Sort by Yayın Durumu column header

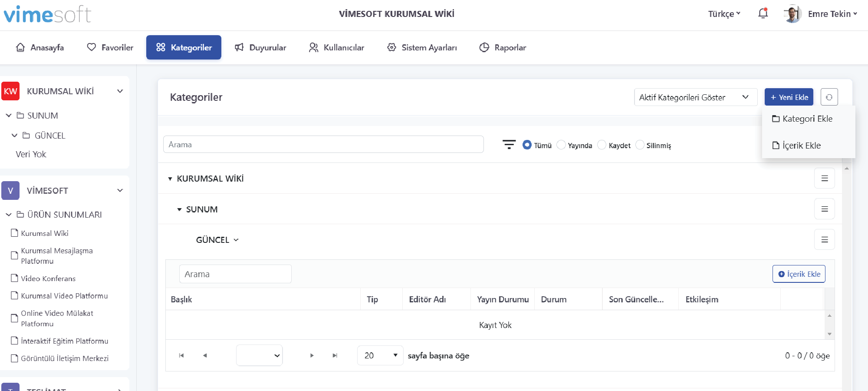point(503,299)
